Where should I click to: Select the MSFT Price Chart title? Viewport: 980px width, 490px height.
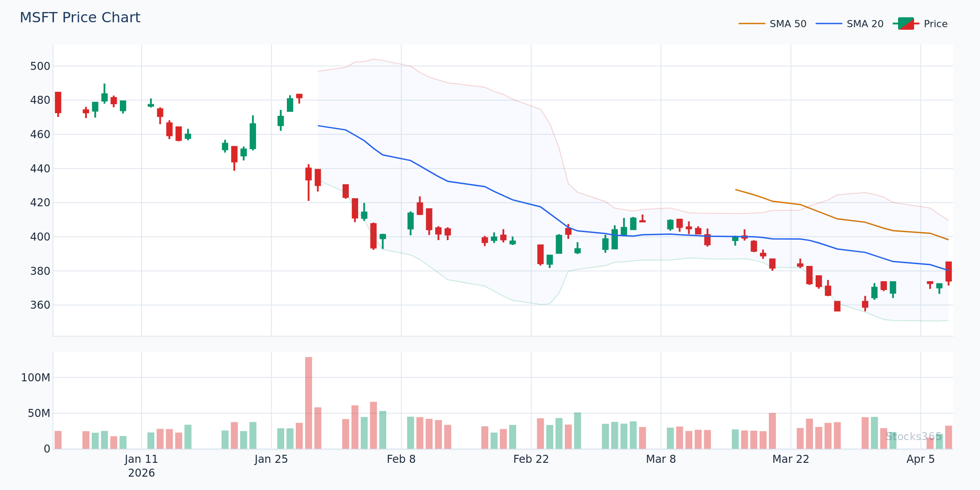[x=80, y=17]
